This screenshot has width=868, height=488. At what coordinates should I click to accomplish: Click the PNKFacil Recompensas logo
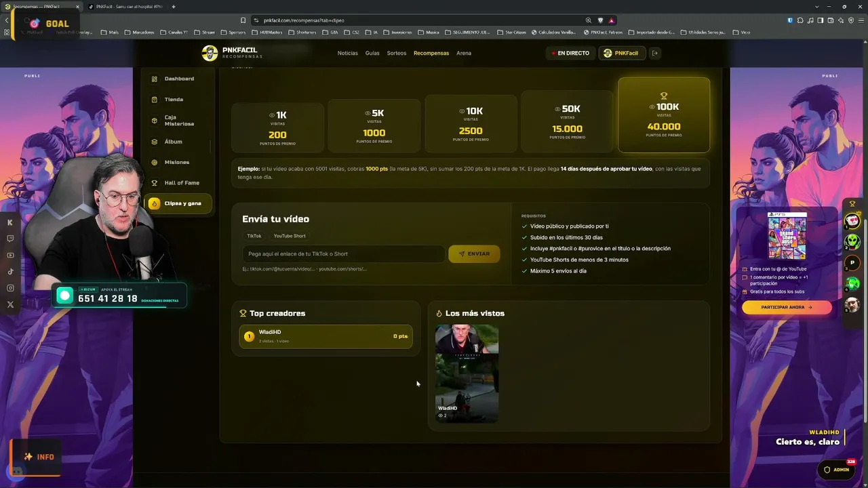tap(232, 53)
